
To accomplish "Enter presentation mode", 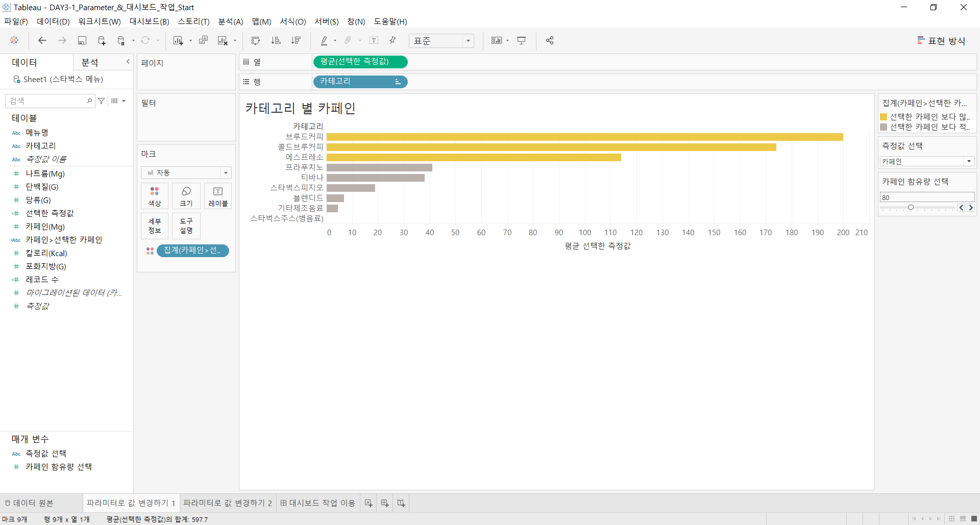I will (522, 40).
